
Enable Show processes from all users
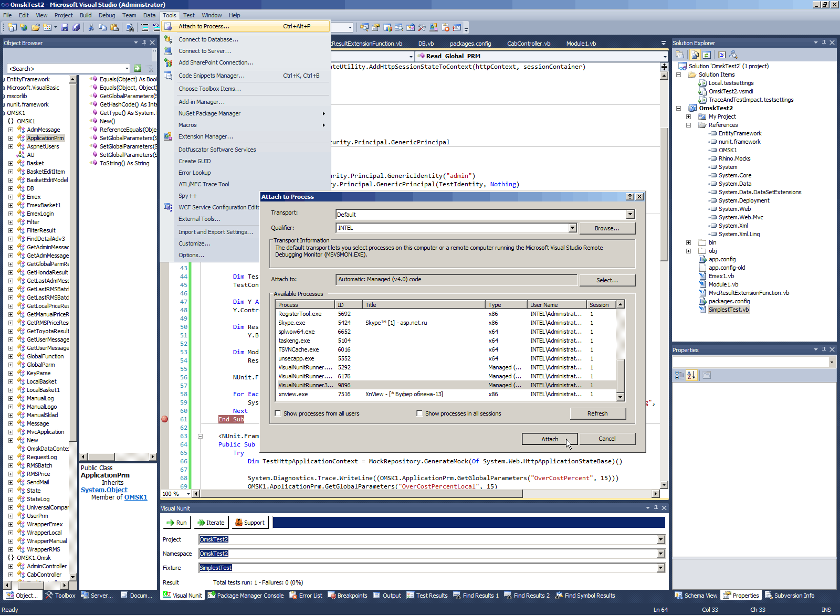pyautogui.click(x=278, y=413)
